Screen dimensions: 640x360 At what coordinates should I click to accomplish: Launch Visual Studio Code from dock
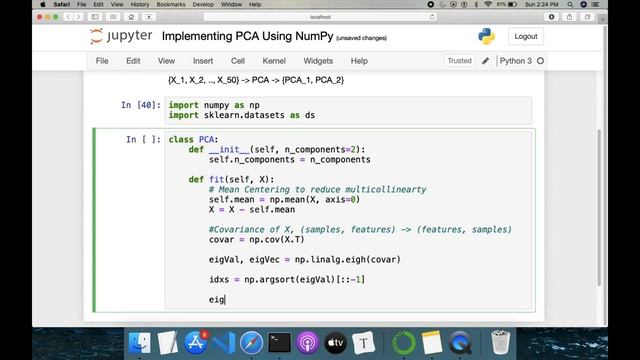coord(224,342)
